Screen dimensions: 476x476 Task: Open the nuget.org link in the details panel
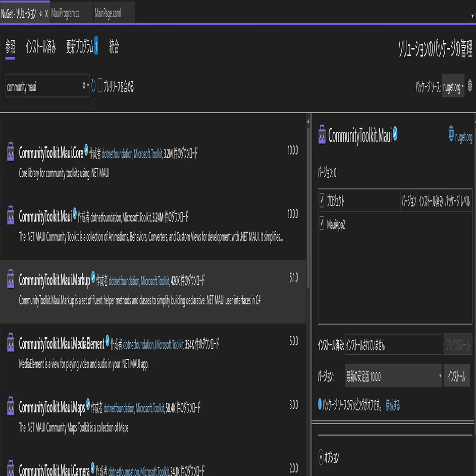(463, 137)
